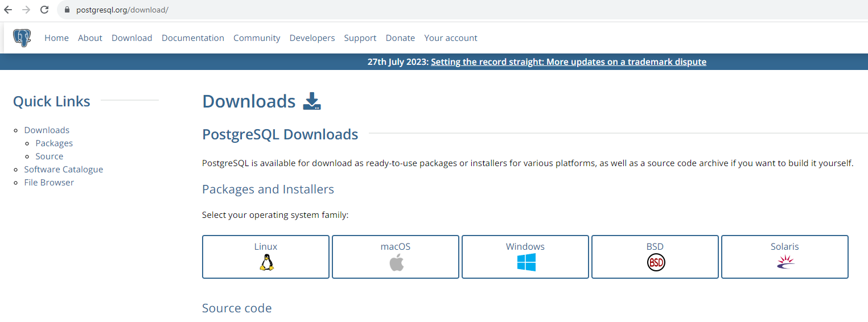Select the Linux penguin icon

pos(266,262)
